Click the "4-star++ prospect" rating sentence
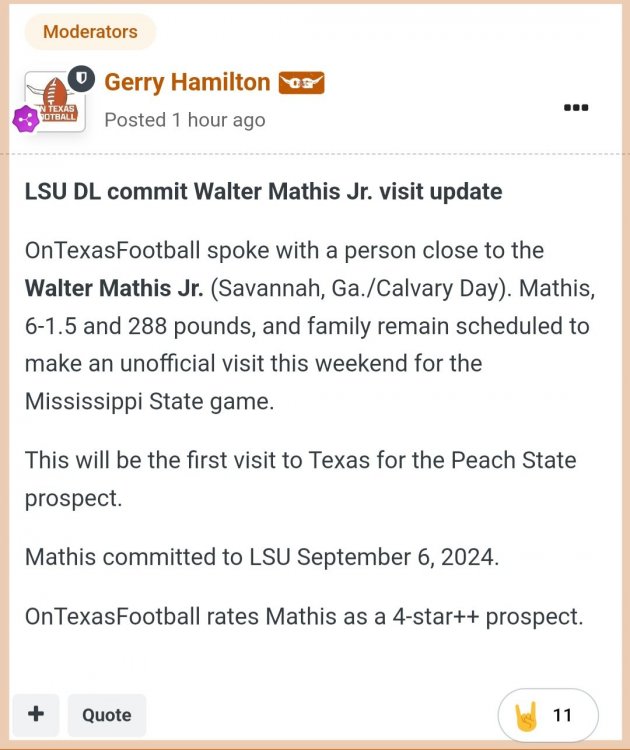 coord(304,616)
